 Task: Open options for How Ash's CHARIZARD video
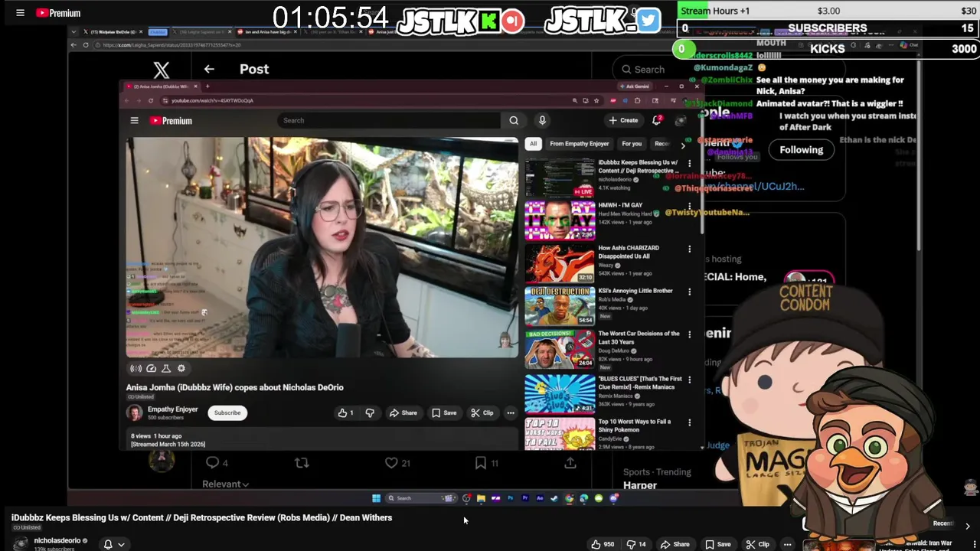pyautogui.click(x=689, y=249)
